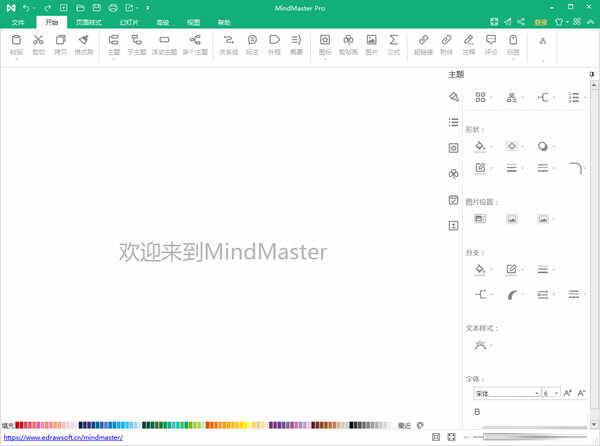Screen dimensions: 600x446
Task: Toggle bold text in font section
Action: (478, 411)
